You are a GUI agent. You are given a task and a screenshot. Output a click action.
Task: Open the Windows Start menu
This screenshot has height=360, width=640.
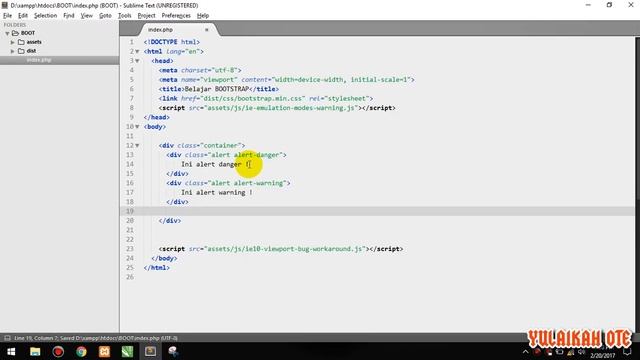click(11, 351)
